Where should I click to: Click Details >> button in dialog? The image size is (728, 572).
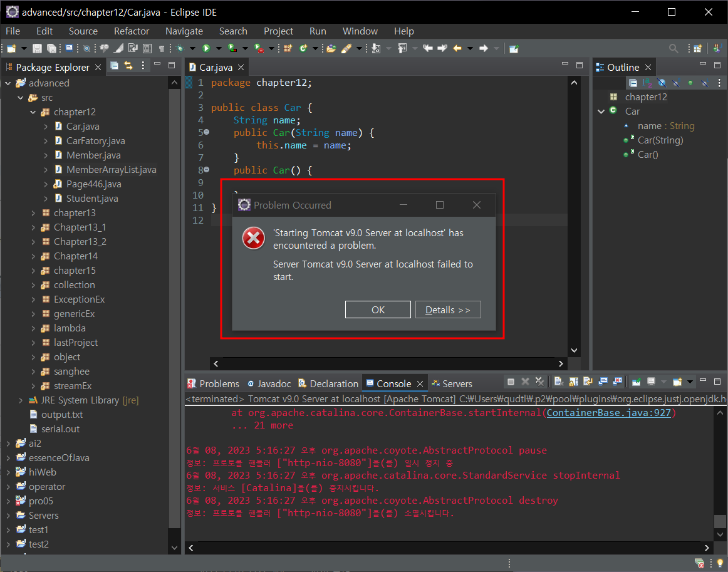(x=447, y=309)
